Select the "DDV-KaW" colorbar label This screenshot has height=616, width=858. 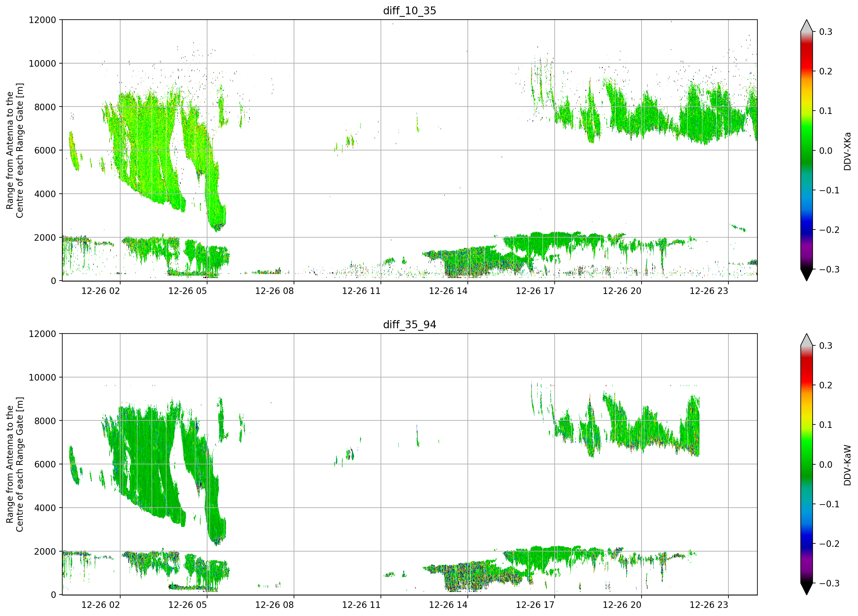847,465
